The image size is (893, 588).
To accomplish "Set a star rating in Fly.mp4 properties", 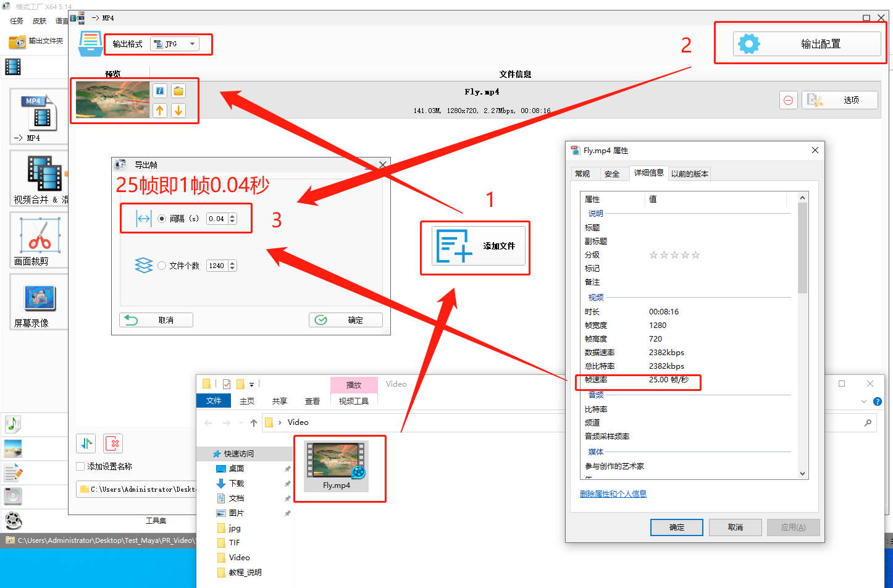I will (x=674, y=255).
